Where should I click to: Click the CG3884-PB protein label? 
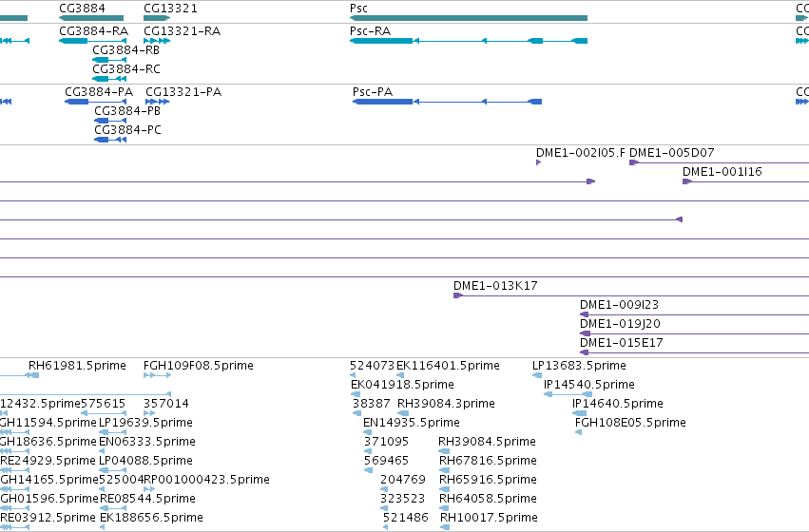click(127, 111)
